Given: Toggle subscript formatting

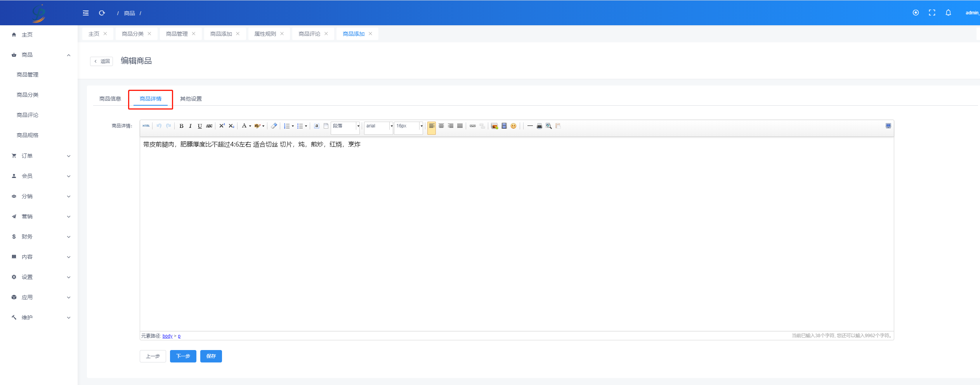Looking at the screenshot, I should [231, 126].
